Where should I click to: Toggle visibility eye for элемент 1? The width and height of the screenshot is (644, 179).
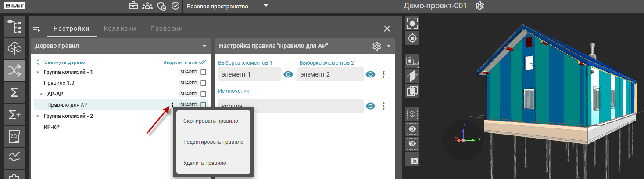click(x=288, y=75)
